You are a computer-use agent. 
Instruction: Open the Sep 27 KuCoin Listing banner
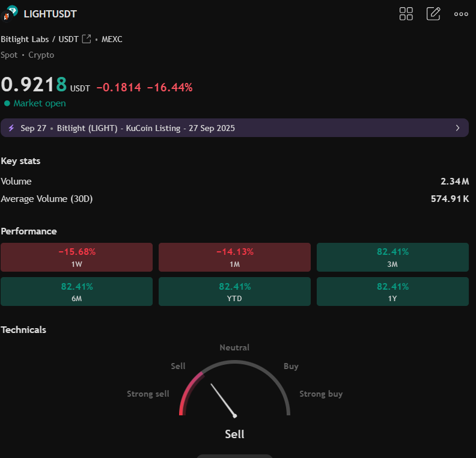point(234,128)
